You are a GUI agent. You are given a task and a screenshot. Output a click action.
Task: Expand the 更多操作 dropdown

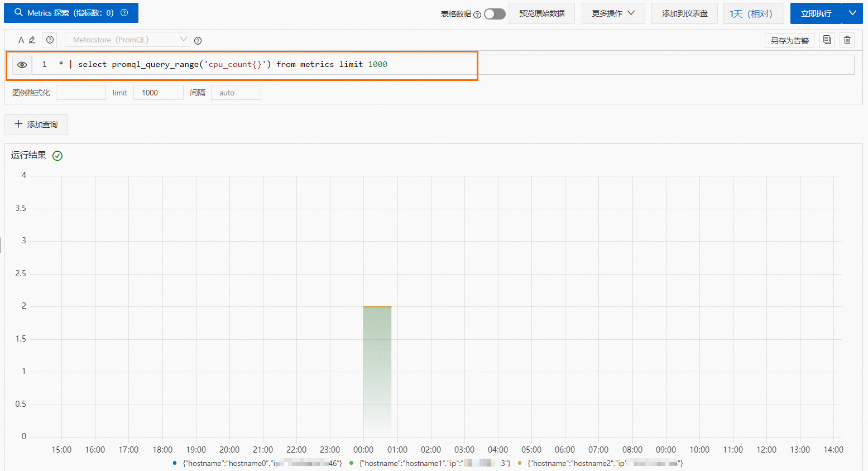613,13
